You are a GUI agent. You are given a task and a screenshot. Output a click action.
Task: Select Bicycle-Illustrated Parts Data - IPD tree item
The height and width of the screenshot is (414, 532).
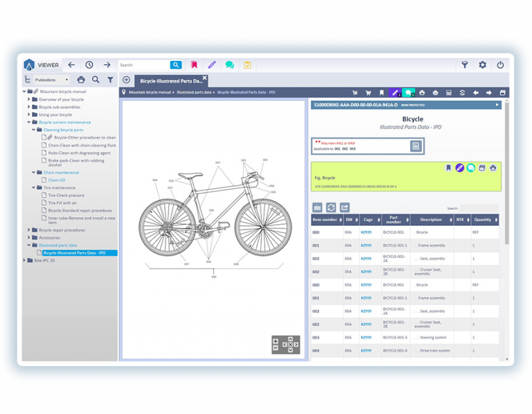click(80, 252)
